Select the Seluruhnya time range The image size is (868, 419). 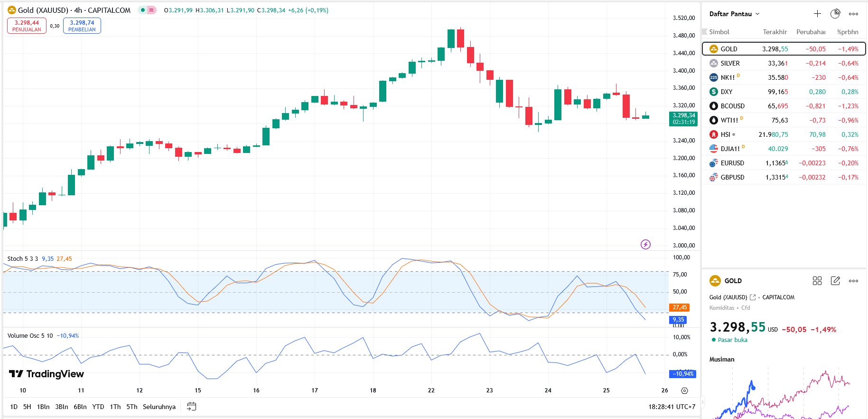159,407
